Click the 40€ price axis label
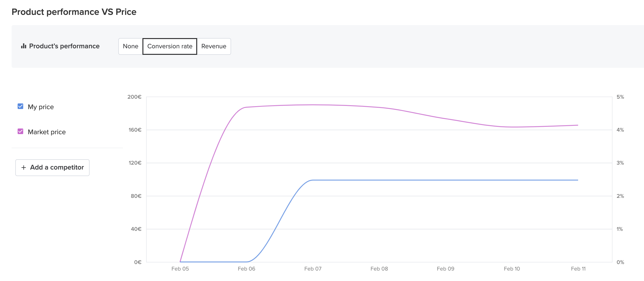644x281 pixels. [136, 229]
